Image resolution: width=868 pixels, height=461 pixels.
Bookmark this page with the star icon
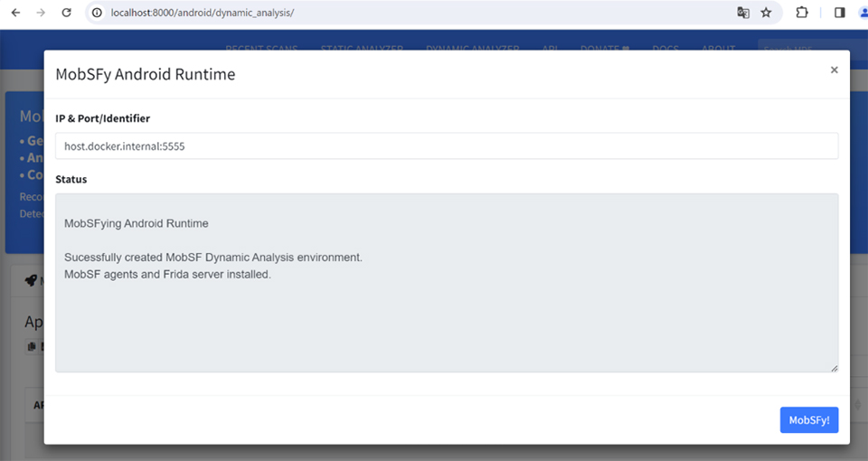tap(766, 13)
